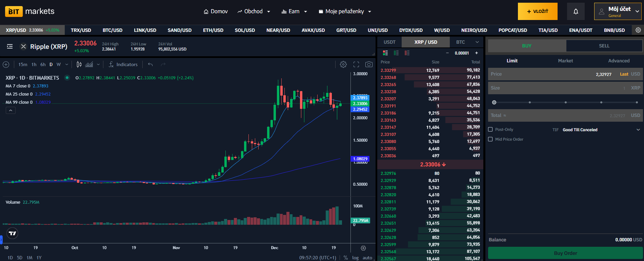644x261 pixels.
Task: Switch order book to BTC tab
Action: pos(460,42)
